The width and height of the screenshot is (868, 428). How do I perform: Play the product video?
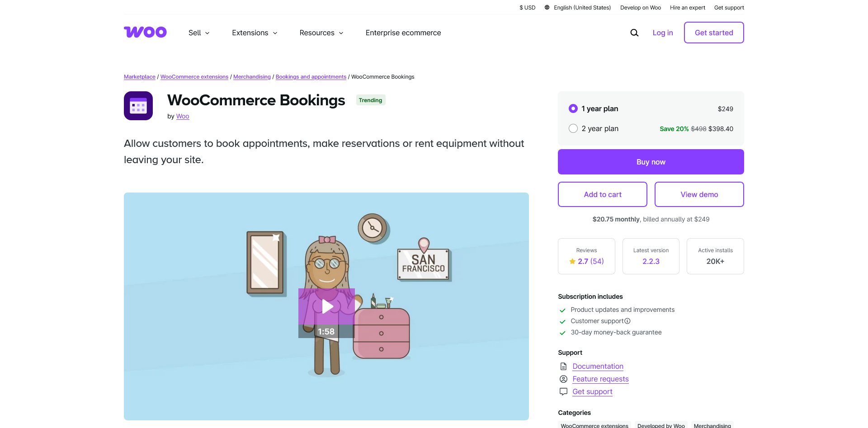point(326,306)
